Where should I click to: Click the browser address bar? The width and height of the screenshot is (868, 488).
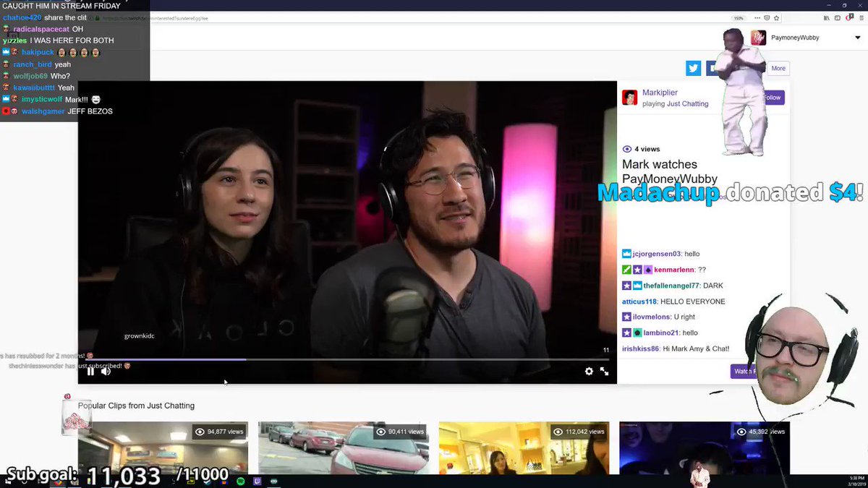pyautogui.click(x=434, y=18)
